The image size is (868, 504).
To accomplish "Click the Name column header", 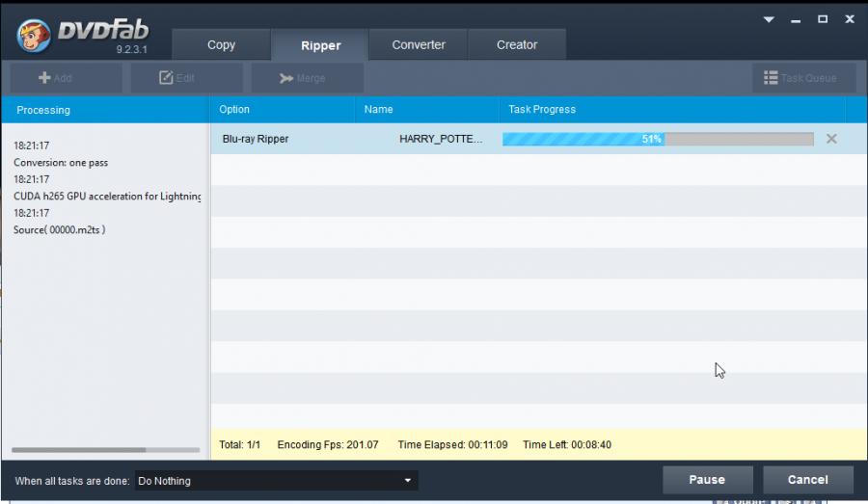I will pos(427,110).
